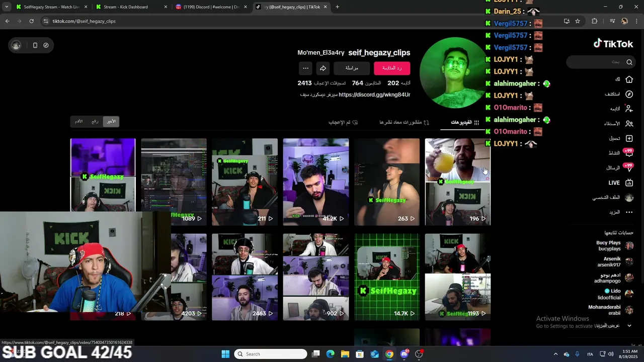The height and width of the screenshot is (362, 644).
Task: Open Profile (الملف الشخصي) sidebar item
Action: click(x=613, y=198)
